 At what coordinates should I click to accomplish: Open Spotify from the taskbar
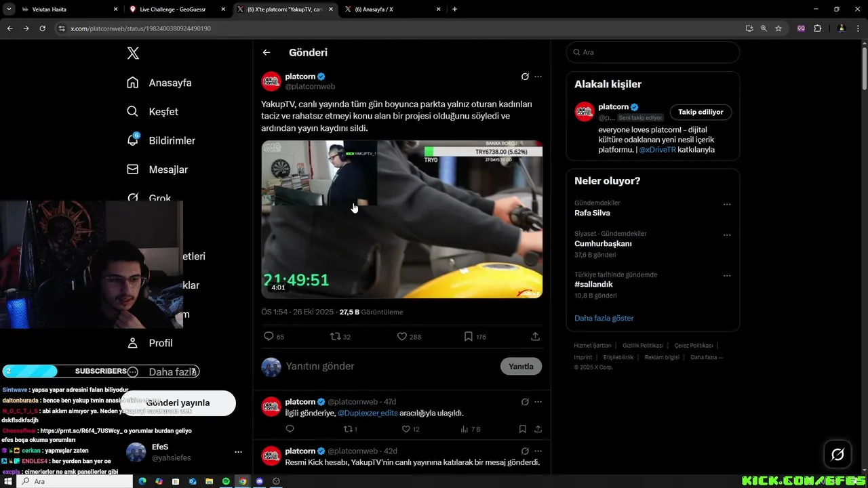click(x=226, y=481)
